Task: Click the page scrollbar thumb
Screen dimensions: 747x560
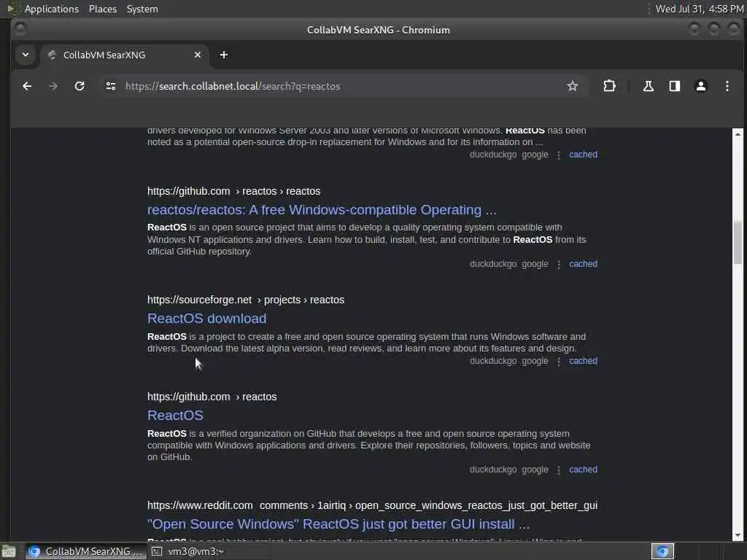Action: (738, 242)
